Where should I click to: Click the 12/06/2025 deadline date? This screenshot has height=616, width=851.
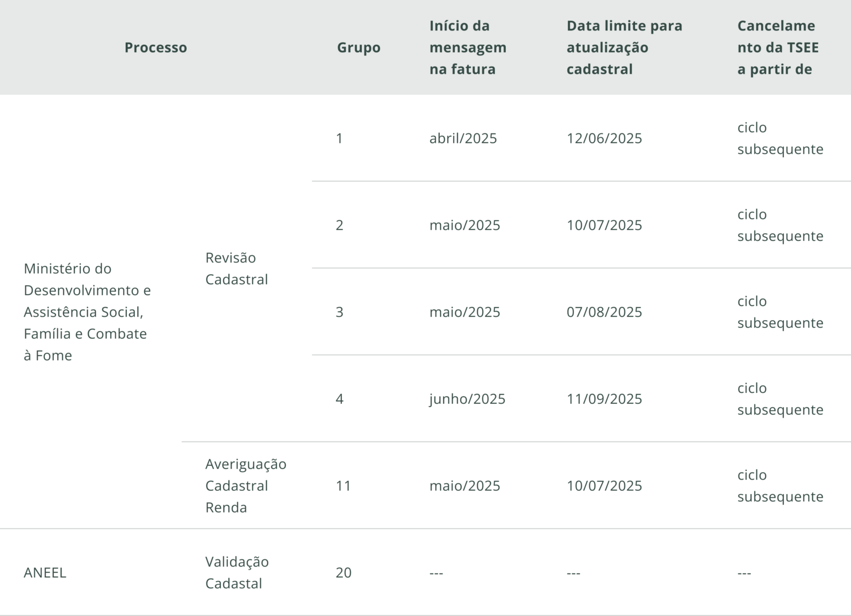point(604,138)
